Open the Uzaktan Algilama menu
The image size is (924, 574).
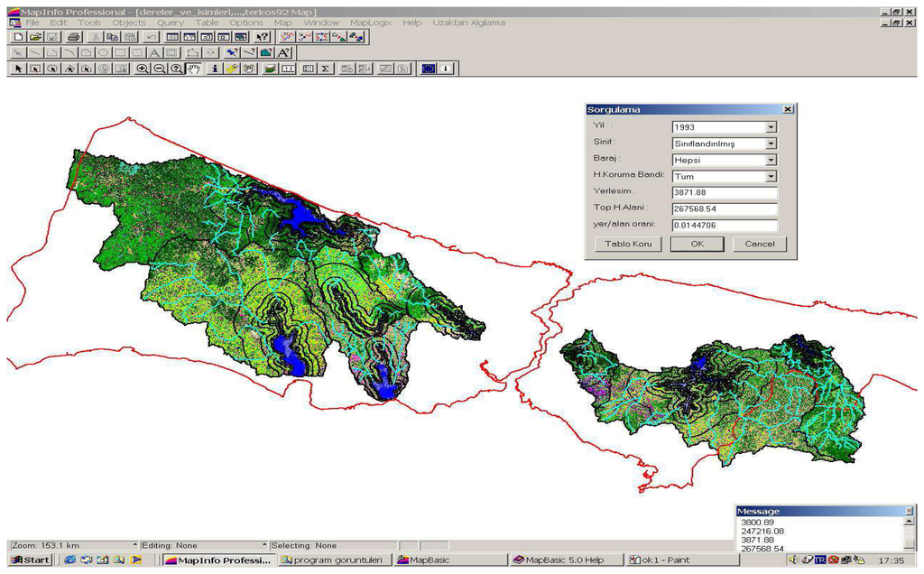click(468, 23)
